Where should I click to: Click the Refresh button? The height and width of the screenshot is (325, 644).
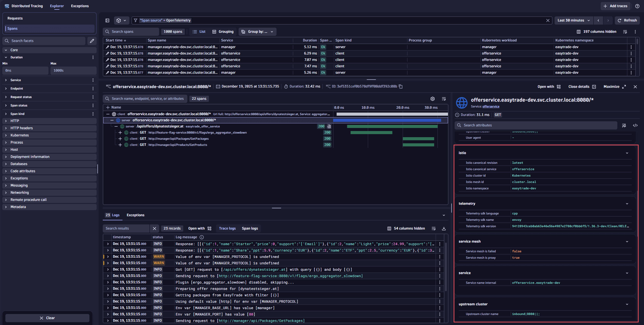tap(627, 20)
